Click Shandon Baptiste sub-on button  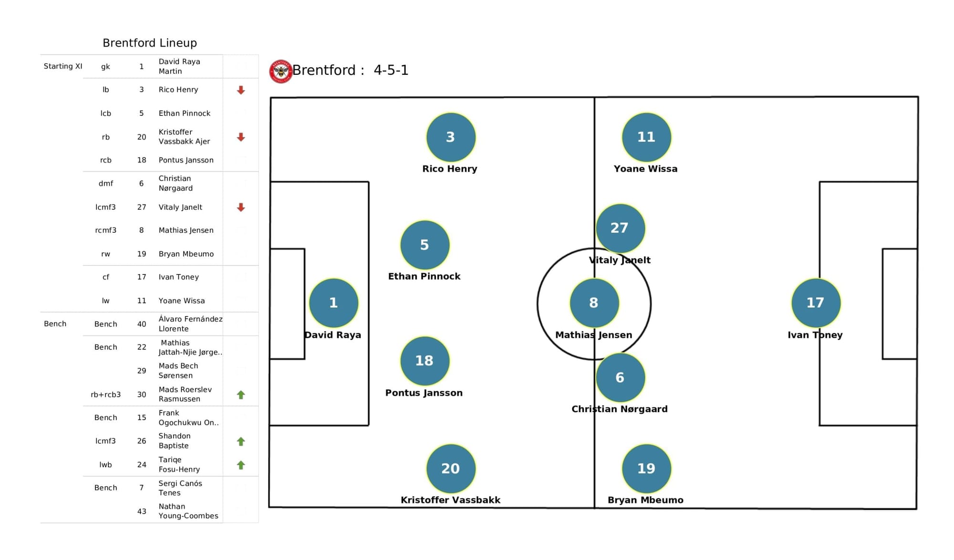[x=241, y=441]
